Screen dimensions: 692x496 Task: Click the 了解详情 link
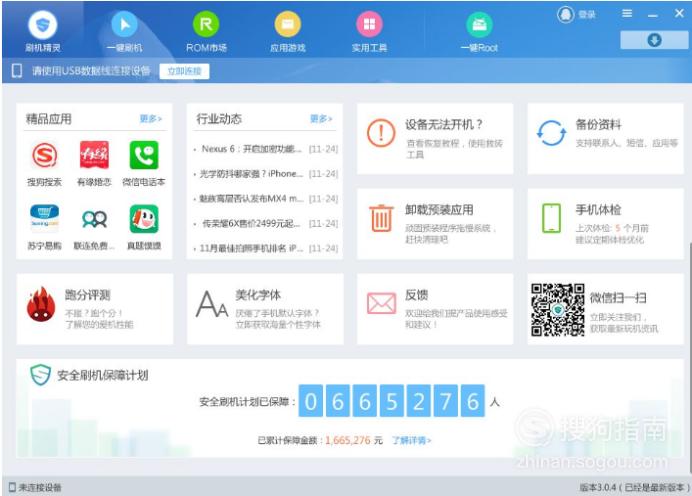[x=411, y=440]
